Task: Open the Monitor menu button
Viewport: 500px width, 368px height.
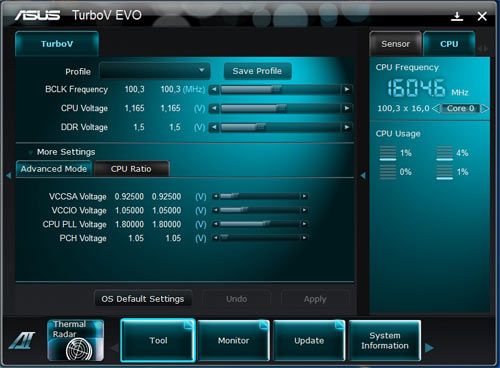Action: (x=233, y=340)
